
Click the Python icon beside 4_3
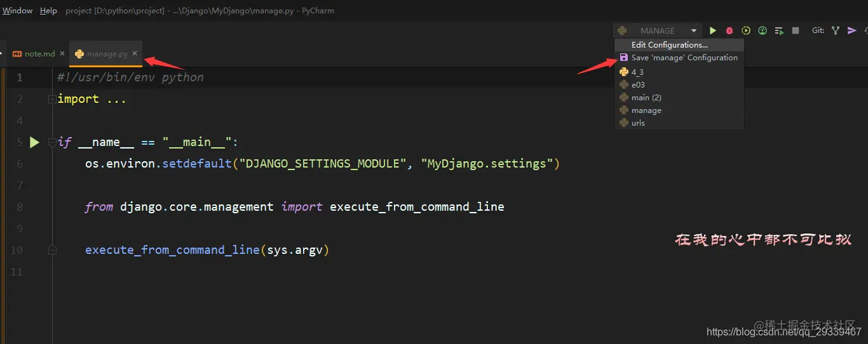click(x=624, y=72)
